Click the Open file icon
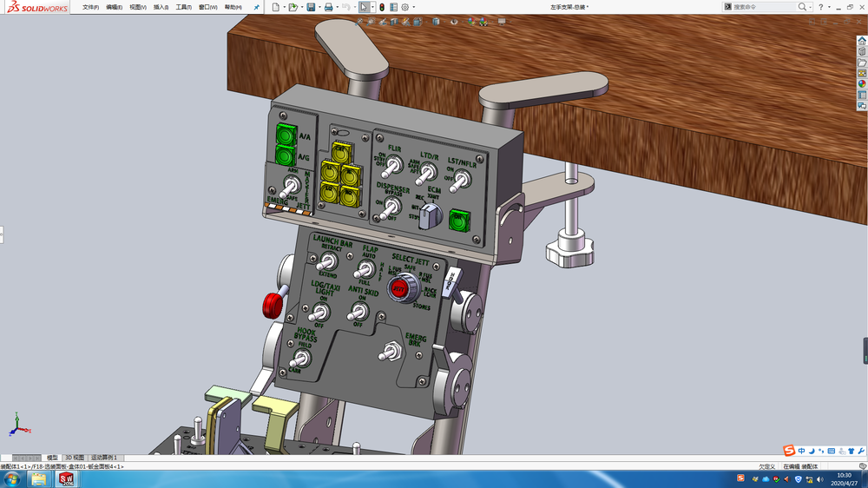 pyautogui.click(x=293, y=7)
